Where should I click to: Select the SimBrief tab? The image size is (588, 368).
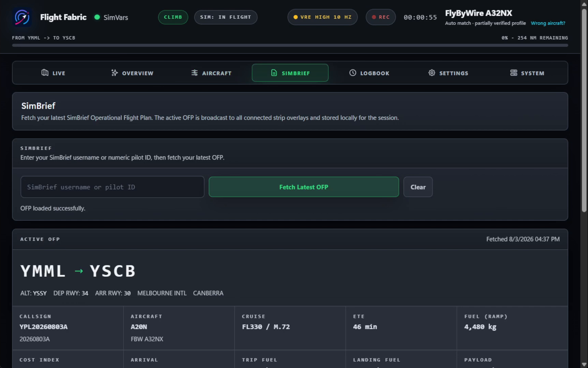290,73
